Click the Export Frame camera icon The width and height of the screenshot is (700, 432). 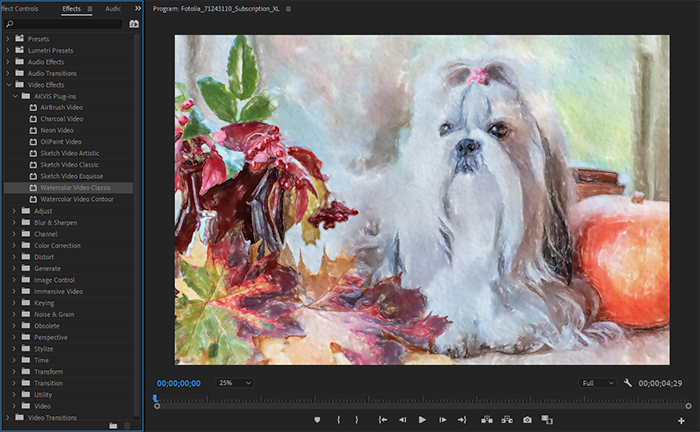coord(527,420)
